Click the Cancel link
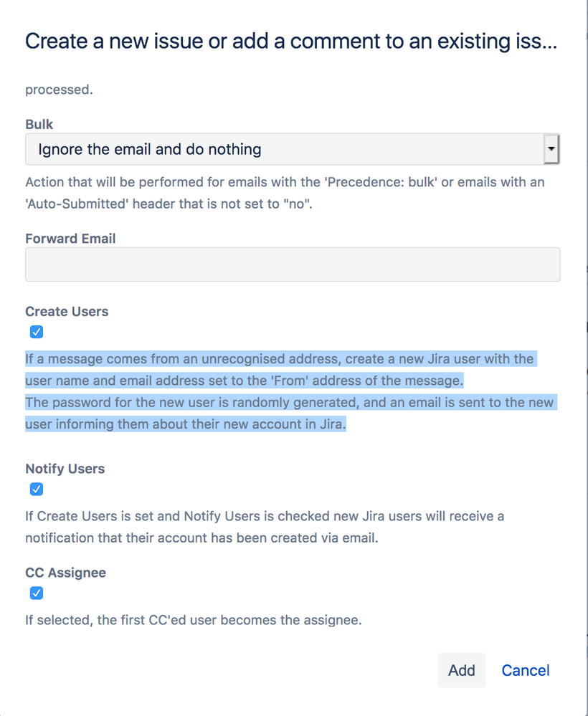This screenshot has height=716, width=588. click(x=525, y=670)
